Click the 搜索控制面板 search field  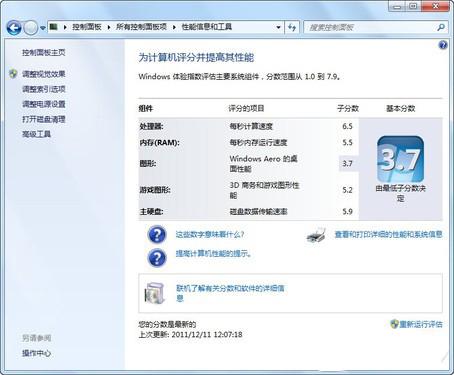coord(370,27)
